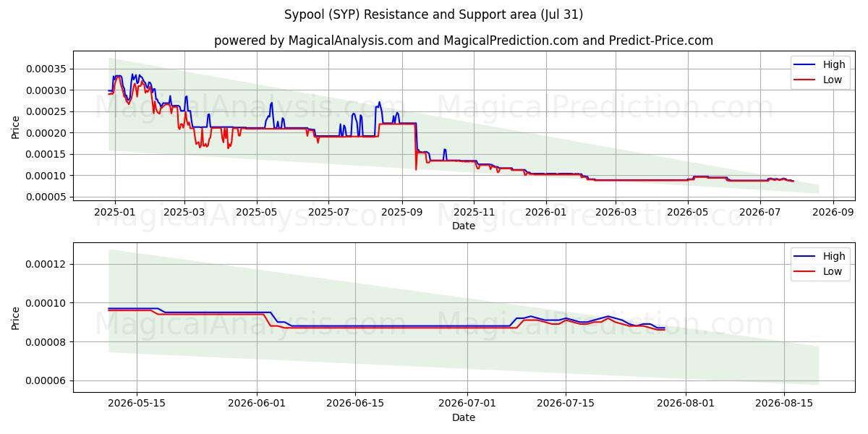Click the '0.00012' y-axis label in bottom chart
Viewport: 868px width, 434px height.
(47, 265)
